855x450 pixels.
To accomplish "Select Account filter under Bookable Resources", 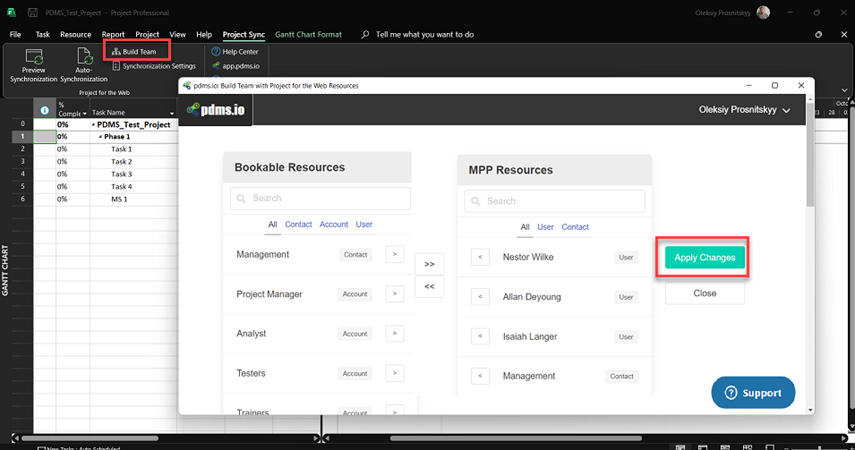I will click(334, 224).
